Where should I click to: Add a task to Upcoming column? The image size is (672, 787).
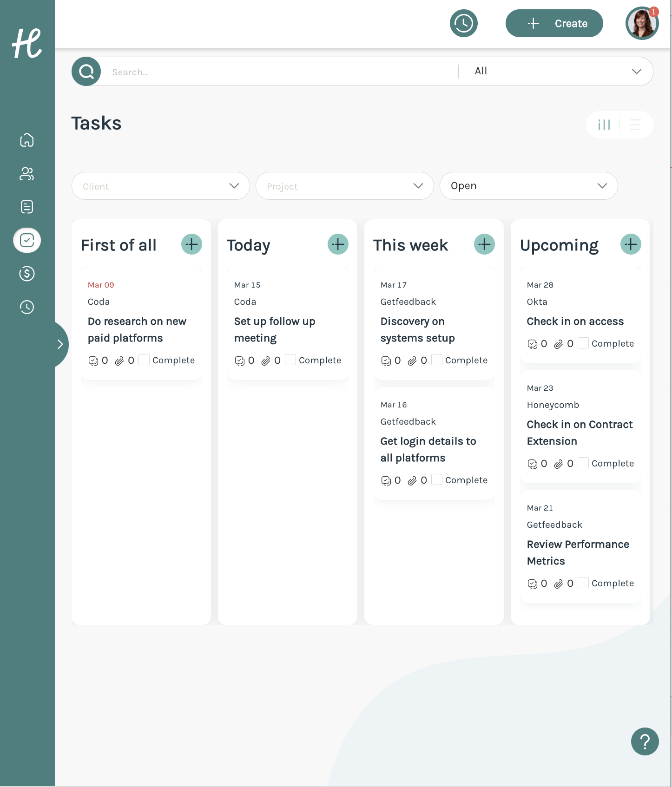[631, 244]
